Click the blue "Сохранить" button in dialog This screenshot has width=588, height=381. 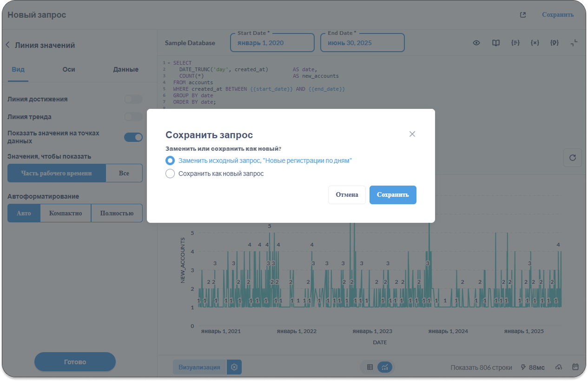[x=393, y=195]
